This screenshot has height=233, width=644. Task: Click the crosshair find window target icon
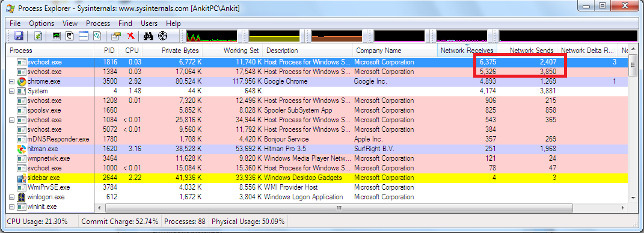[163, 36]
